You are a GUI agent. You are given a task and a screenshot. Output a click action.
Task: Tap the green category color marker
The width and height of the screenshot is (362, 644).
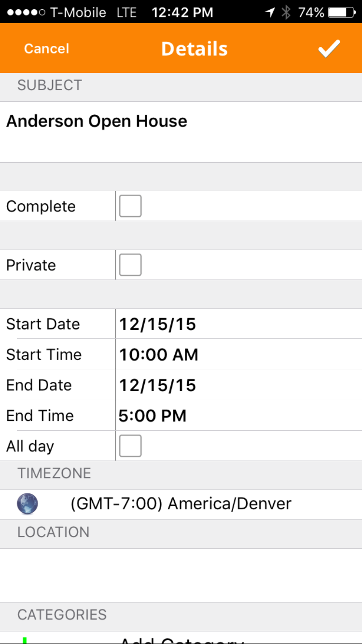click(24, 640)
